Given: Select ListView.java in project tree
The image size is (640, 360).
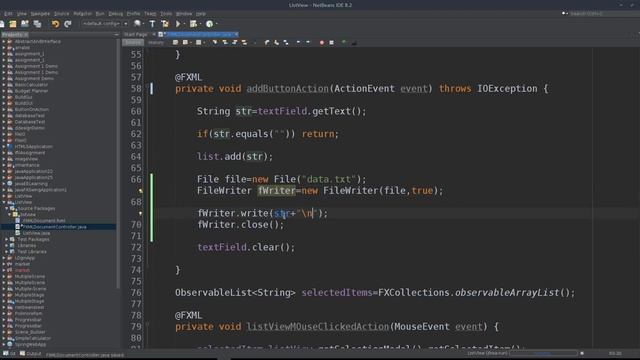Looking at the screenshot, I should coord(36,233).
